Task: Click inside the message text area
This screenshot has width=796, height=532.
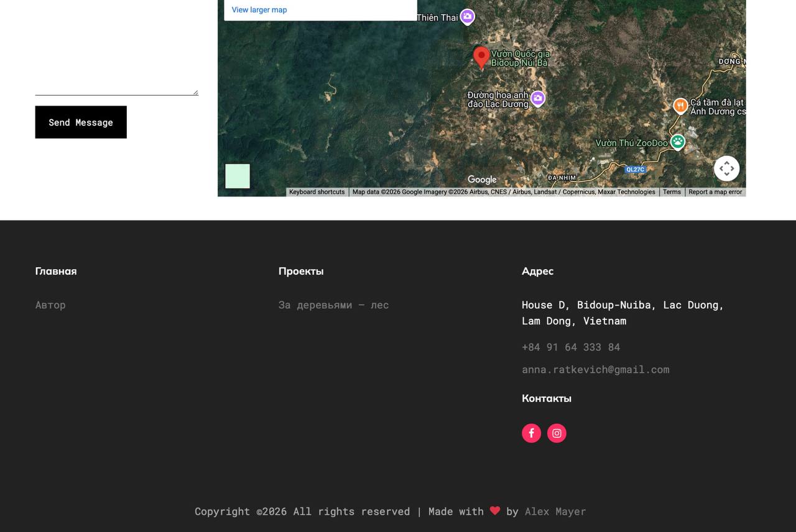Action: [x=117, y=47]
